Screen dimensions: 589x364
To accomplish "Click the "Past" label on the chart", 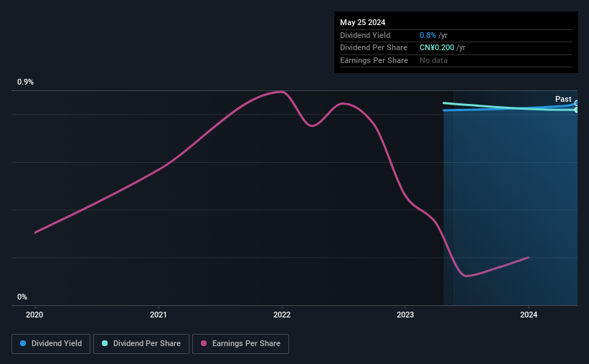I will pos(563,99).
